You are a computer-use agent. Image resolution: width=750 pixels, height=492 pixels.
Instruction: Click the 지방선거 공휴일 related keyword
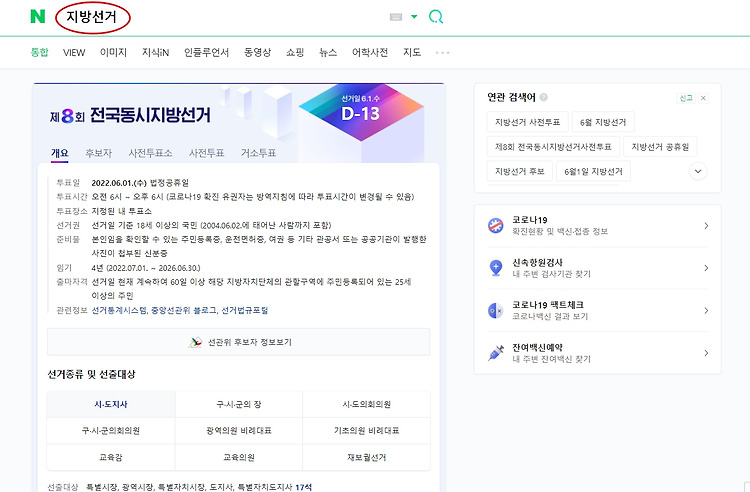[x=660, y=146]
